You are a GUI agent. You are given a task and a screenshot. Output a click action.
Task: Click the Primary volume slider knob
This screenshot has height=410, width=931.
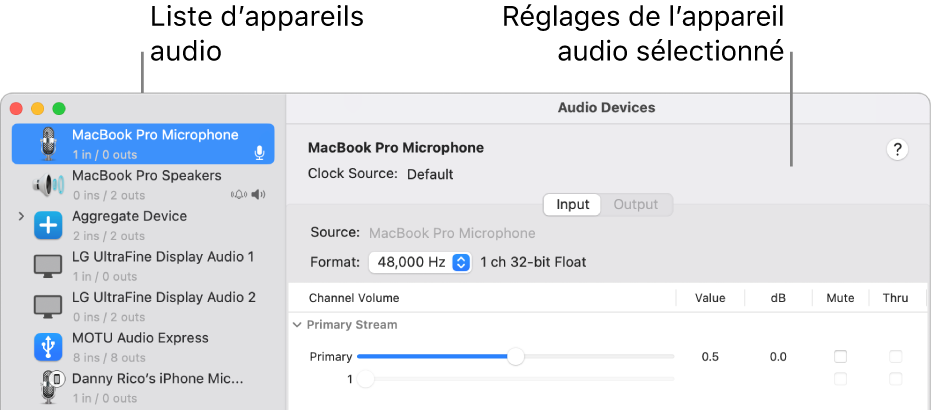(515, 357)
